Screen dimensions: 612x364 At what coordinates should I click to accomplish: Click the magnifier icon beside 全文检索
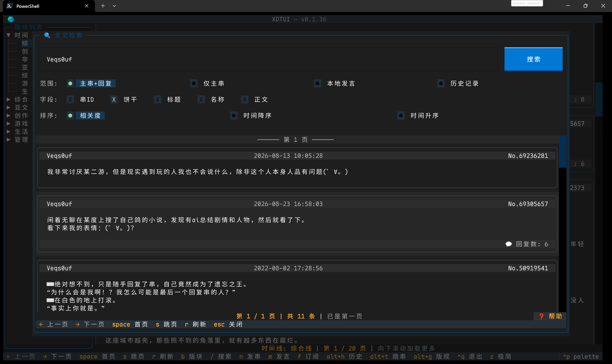[x=47, y=35]
